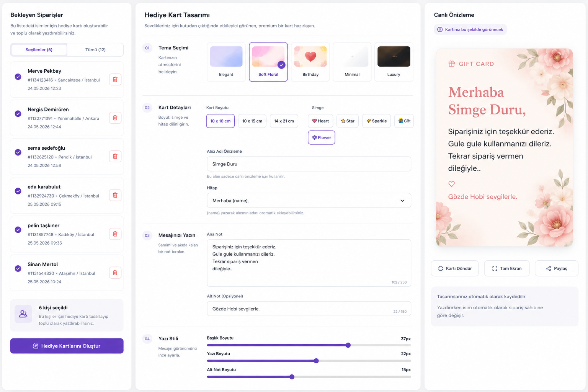Choose the Heart symbol option
588x392 pixels.
click(320, 121)
